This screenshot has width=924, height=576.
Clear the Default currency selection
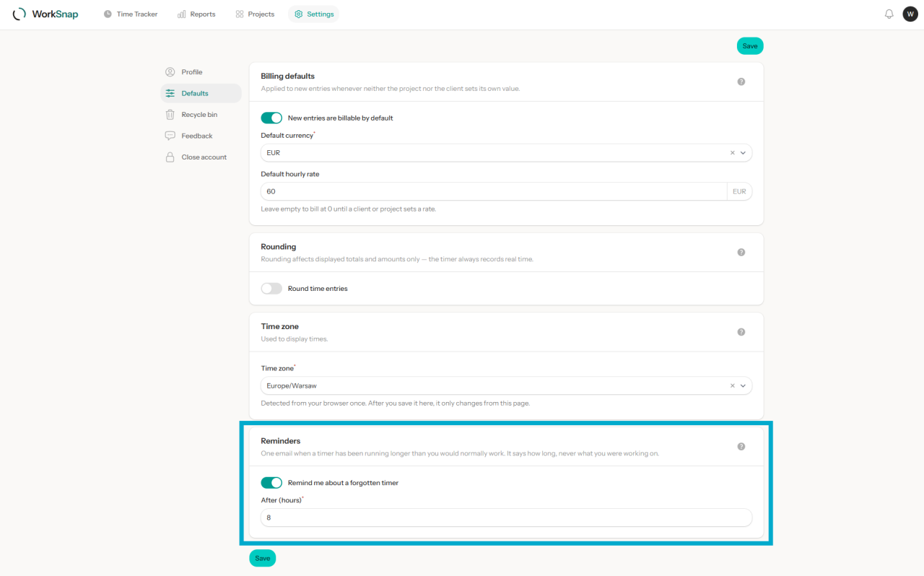click(732, 153)
